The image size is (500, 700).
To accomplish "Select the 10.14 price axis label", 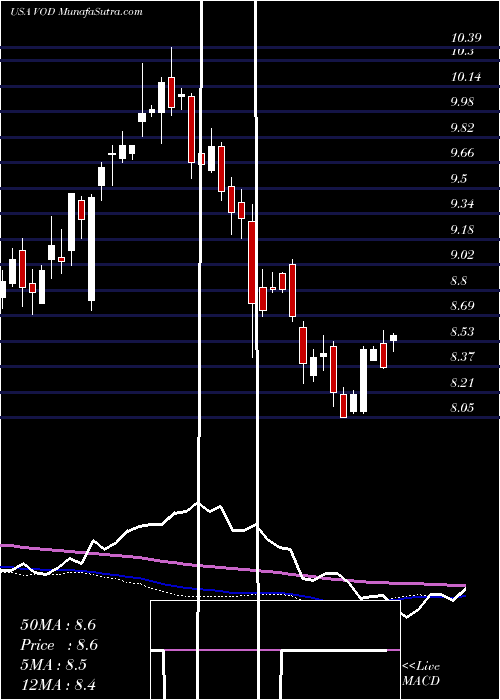I will point(466,77).
